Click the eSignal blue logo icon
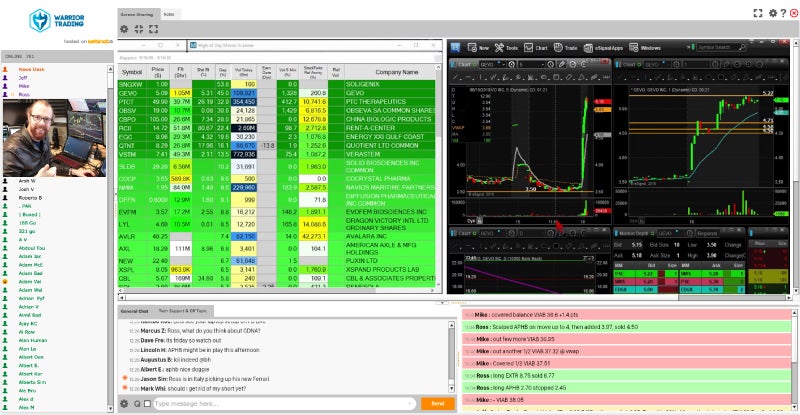The height and width of the screenshot is (415, 800). [455, 47]
